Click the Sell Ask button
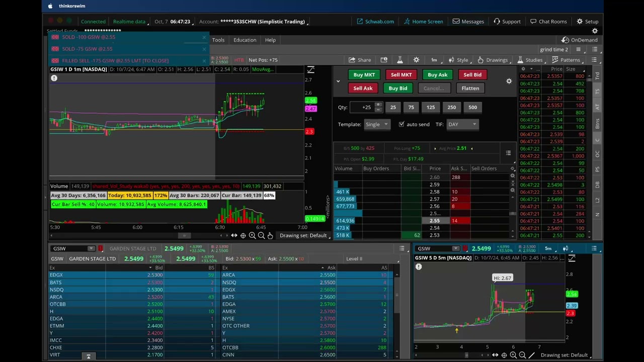The height and width of the screenshot is (362, 644). click(363, 88)
